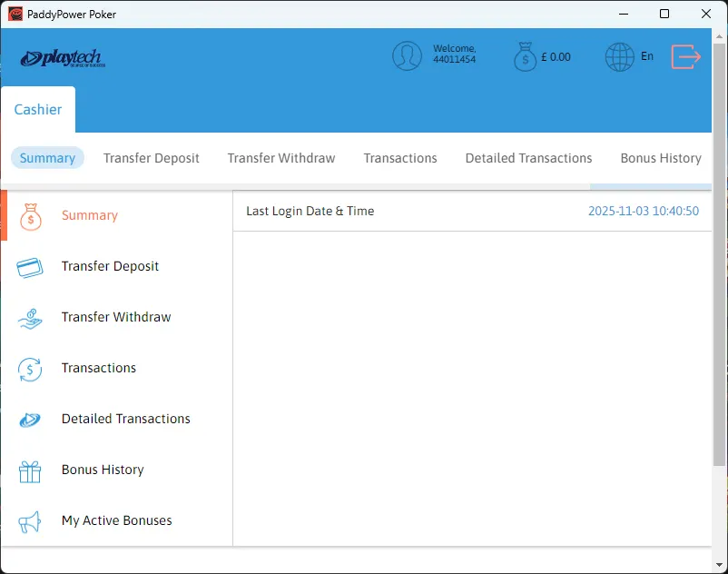Click the Transfer Withdraw hand-coin icon
This screenshot has width=728, height=574.
point(30,318)
